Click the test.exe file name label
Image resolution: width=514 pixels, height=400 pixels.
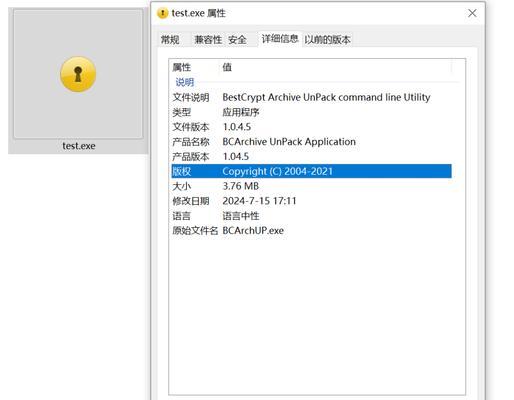click(79, 146)
